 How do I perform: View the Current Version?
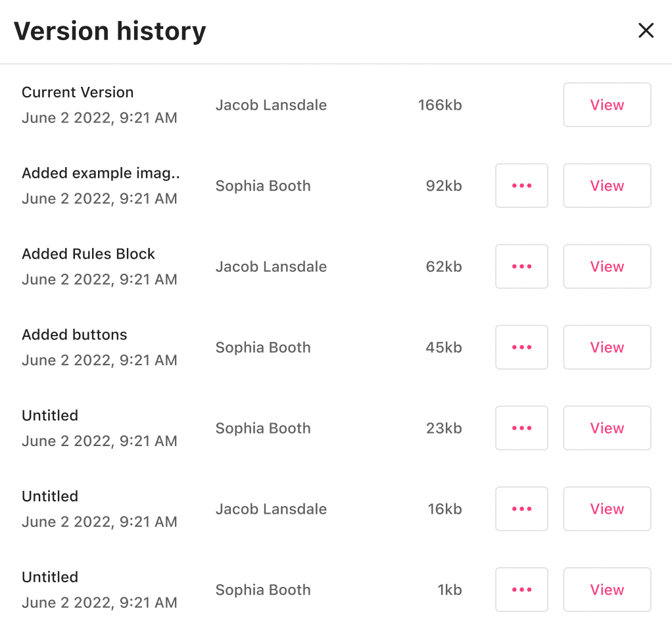click(x=607, y=105)
